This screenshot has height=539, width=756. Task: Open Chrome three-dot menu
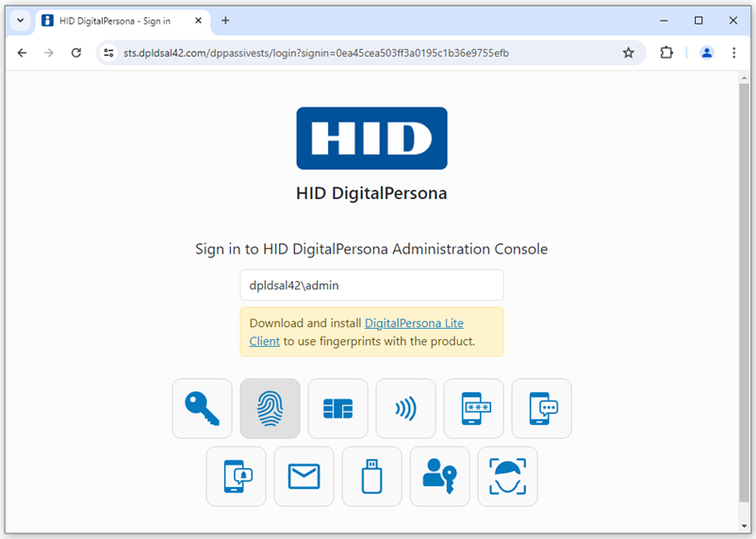733,53
